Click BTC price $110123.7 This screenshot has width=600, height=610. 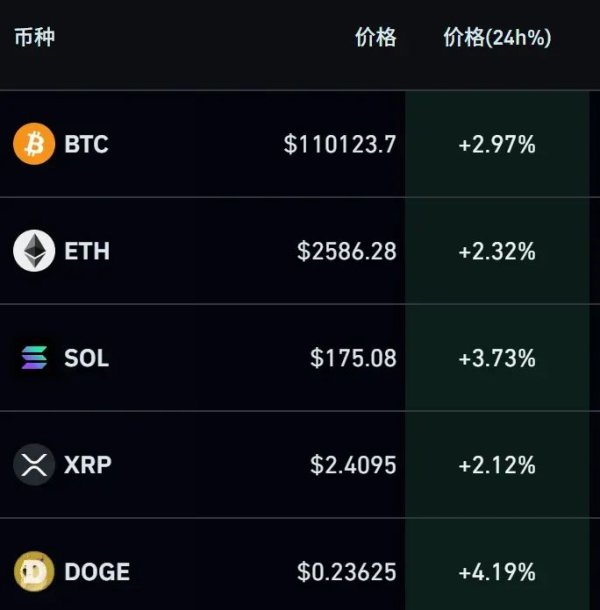(340, 144)
